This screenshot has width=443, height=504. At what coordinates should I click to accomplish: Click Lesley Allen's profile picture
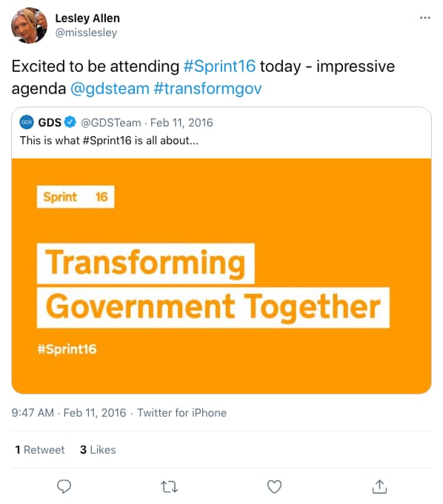[30, 25]
